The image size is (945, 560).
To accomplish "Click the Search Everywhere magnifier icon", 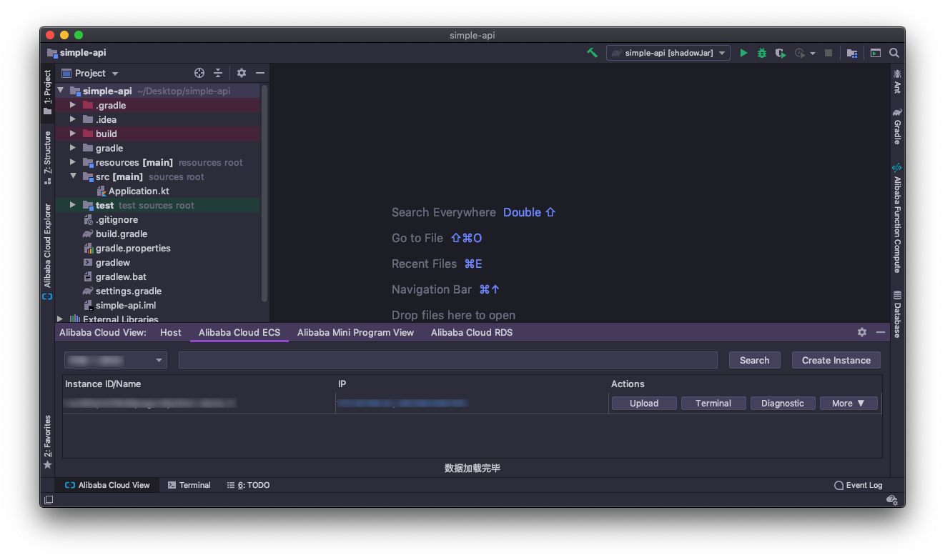I will click(x=894, y=53).
